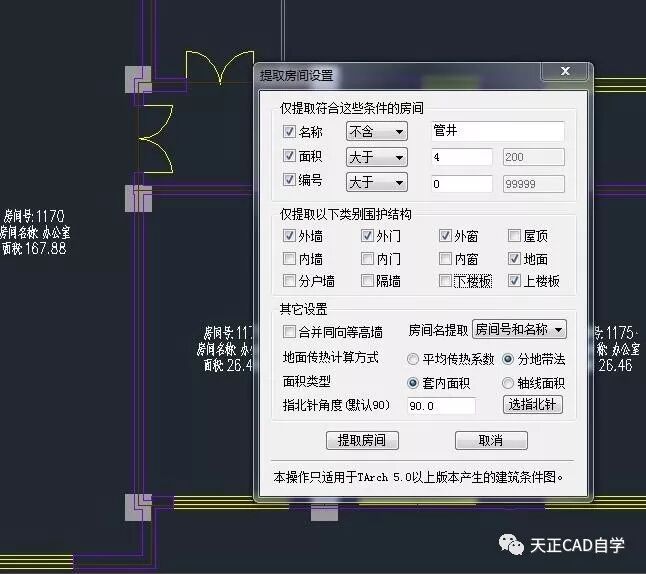The image size is (646, 574).
Task: Click the number minimum field showing 0
Action: point(462,184)
